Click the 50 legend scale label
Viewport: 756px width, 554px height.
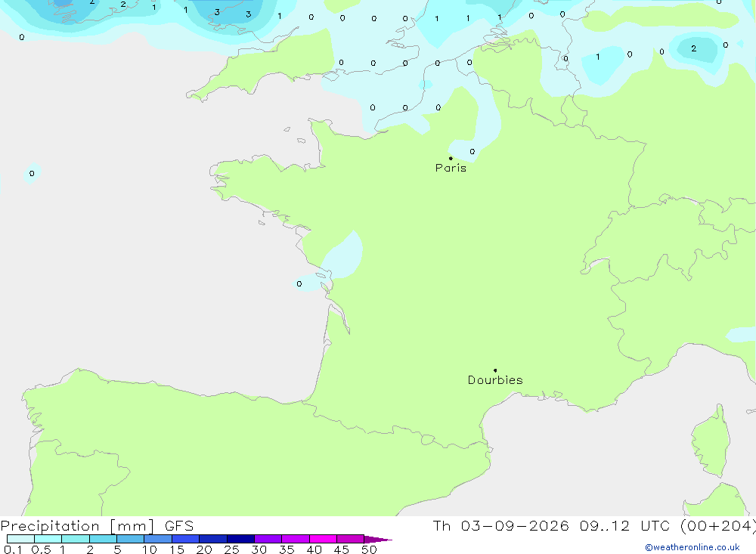tap(370, 549)
